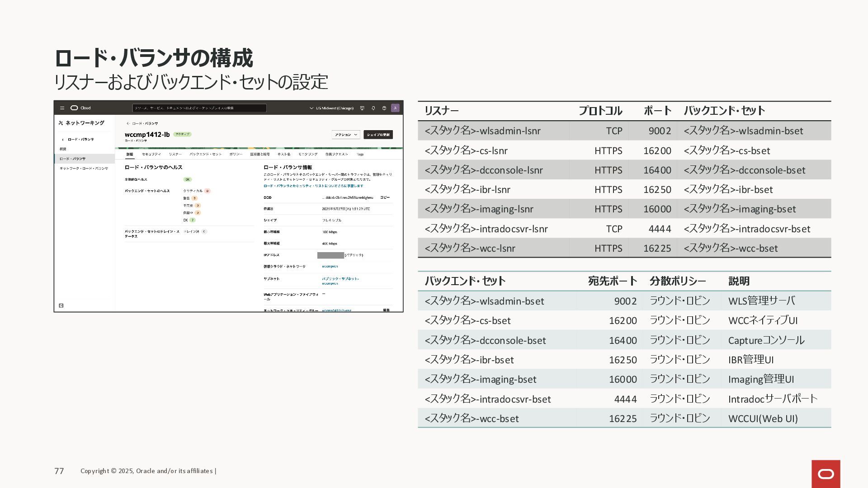The height and width of the screenshot is (488, 868).
Task: Click the red Oracle logo on the slide
Action: pos(826,474)
